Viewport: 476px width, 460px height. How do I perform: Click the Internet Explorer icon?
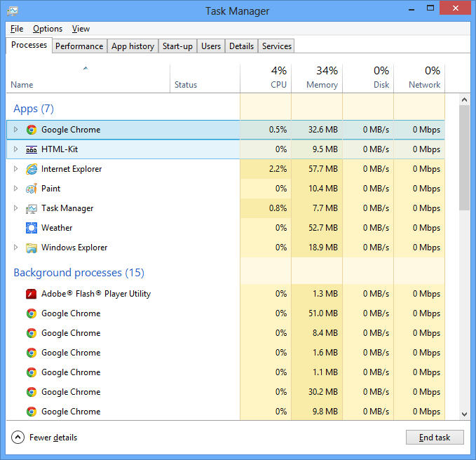(x=32, y=169)
